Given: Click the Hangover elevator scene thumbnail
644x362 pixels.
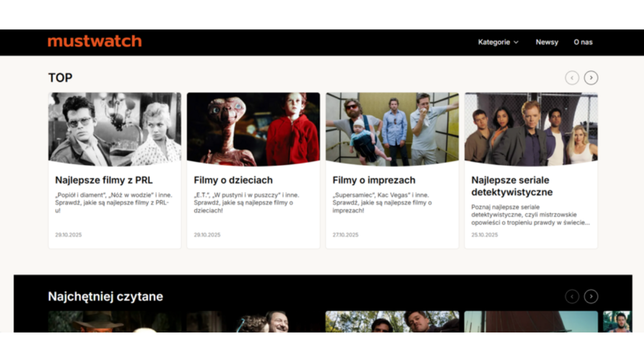Looking at the screenshot, I should tap(392, 129).
